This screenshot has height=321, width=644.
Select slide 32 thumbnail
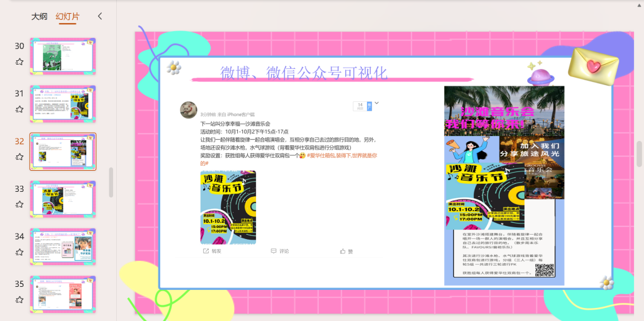click(x=63, y=151)
